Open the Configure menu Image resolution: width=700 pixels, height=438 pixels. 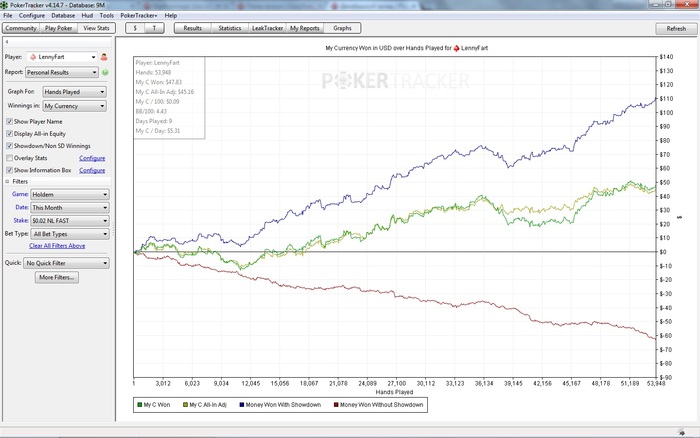point(32,16)
